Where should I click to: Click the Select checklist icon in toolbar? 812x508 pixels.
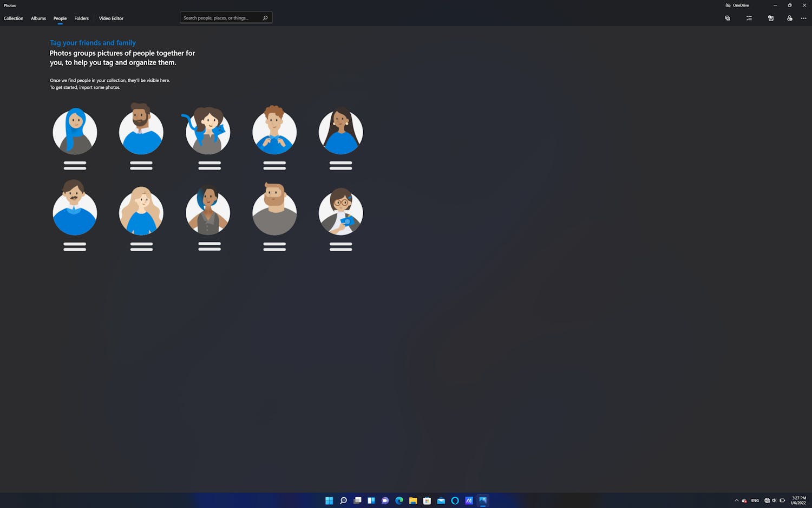pyautogui.click(x=749, y=18)
